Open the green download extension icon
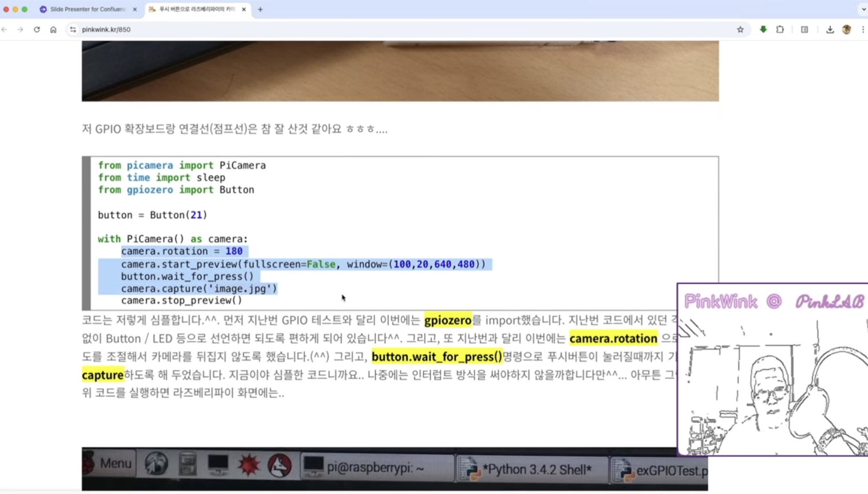The width and height of the screenshot is (868, 494). [x=763, y=29]
